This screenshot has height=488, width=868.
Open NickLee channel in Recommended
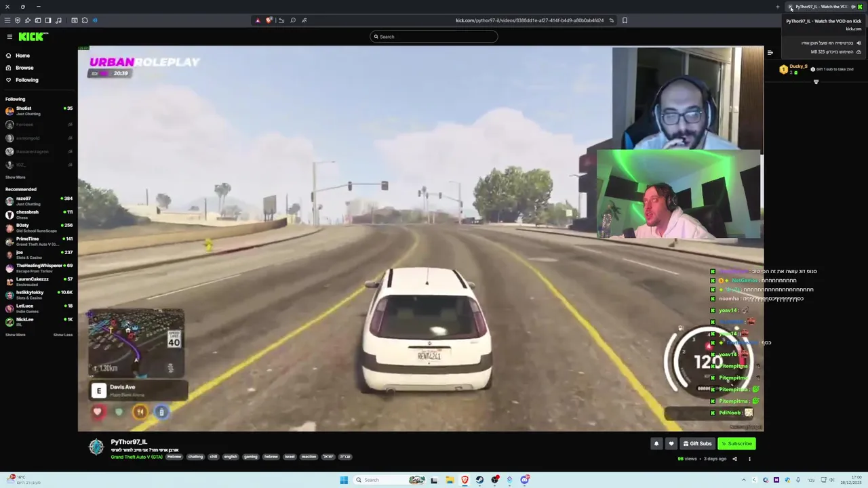39,321
